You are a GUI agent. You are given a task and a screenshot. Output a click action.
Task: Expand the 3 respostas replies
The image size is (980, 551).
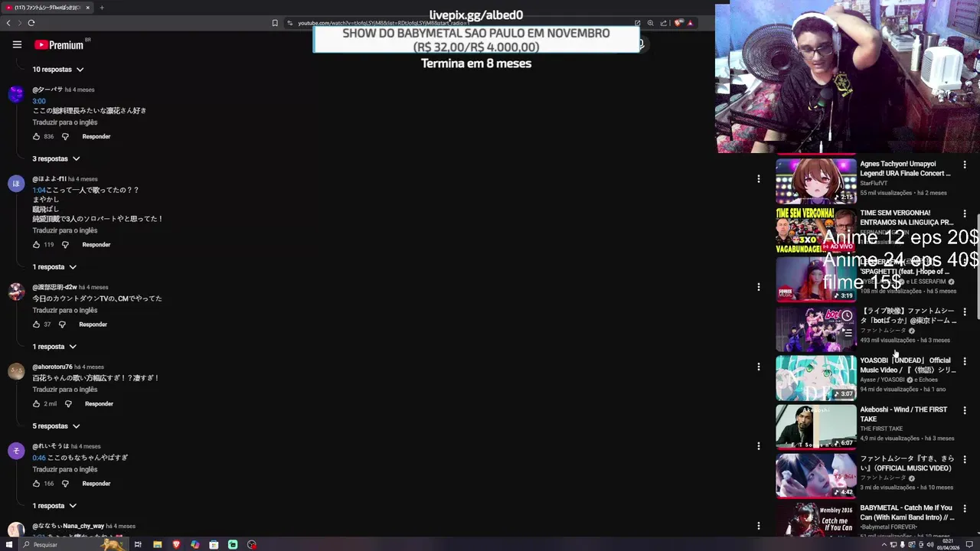pyautogui.click(x=56, y=159)
